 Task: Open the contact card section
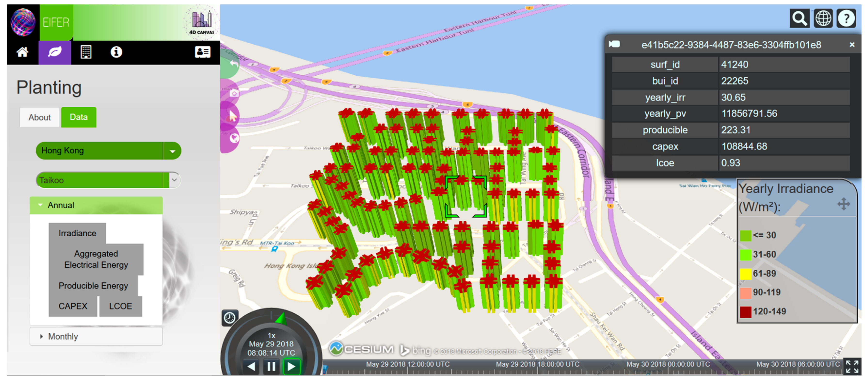coord(203,52)
